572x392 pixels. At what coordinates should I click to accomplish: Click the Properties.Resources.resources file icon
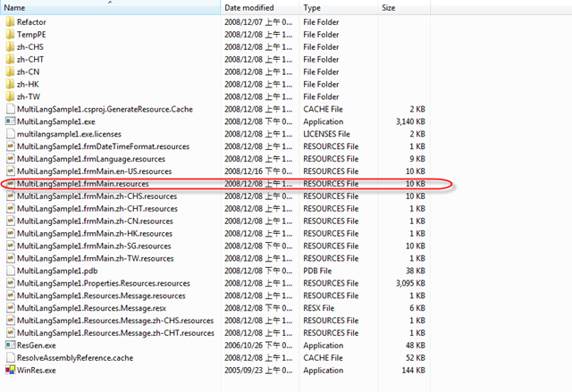(11, 283)
